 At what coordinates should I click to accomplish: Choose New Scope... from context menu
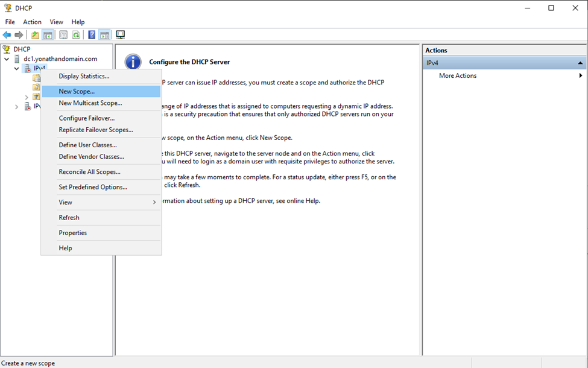pyautogui.click(x=101, y=91)
